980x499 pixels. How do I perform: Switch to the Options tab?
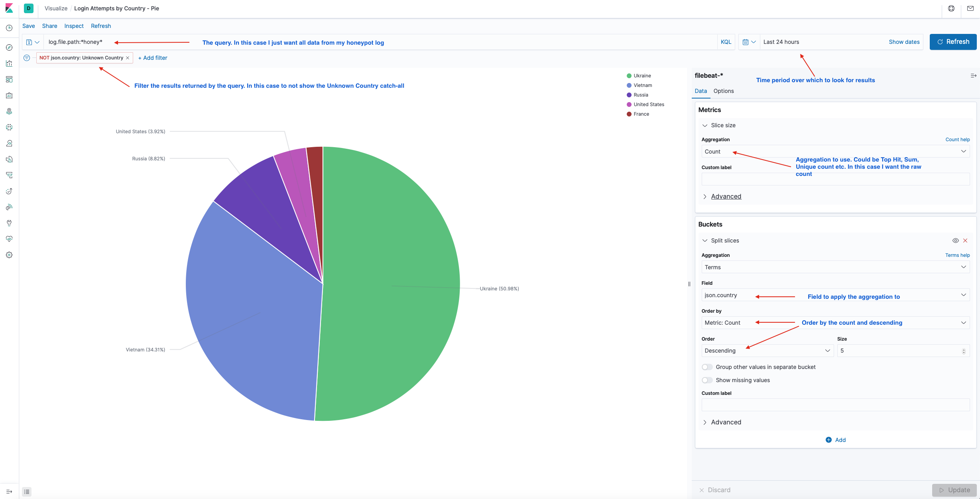[723, 91]
